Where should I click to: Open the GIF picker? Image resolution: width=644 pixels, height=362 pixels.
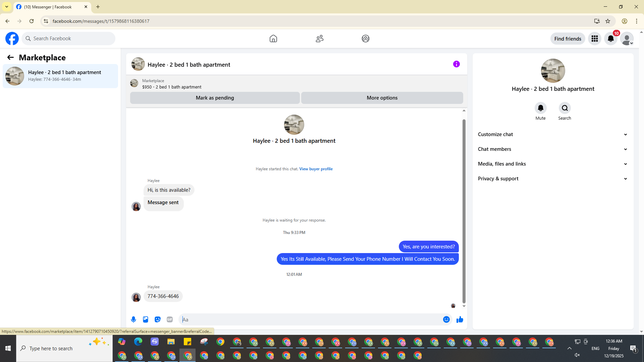click(x=170, y=319)
